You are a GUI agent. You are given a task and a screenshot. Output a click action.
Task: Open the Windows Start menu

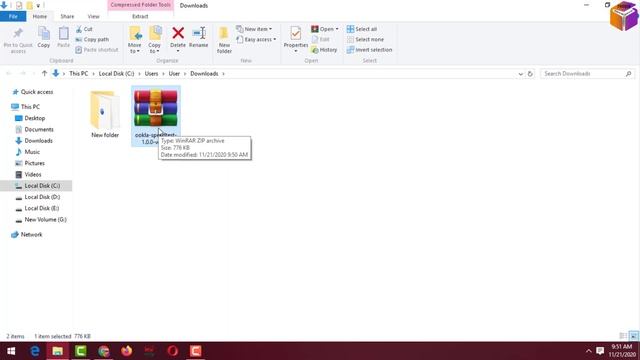pos(11,351)
